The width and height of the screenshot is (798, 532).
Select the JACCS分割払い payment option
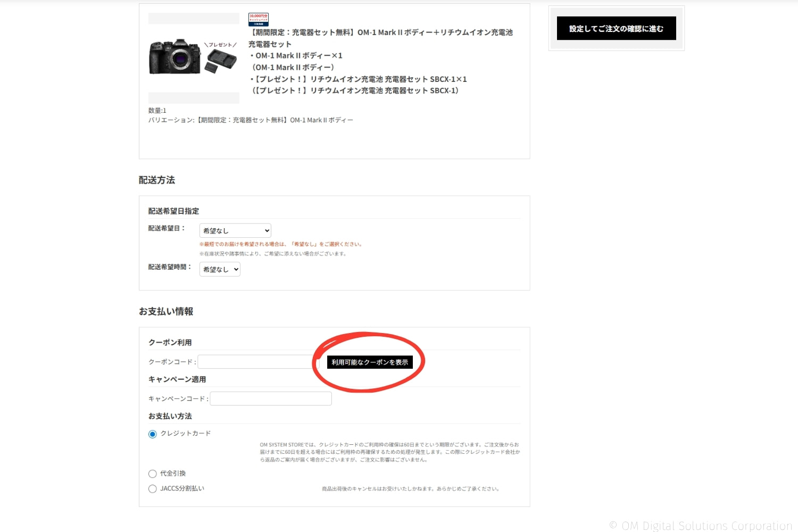click(153, 488)
